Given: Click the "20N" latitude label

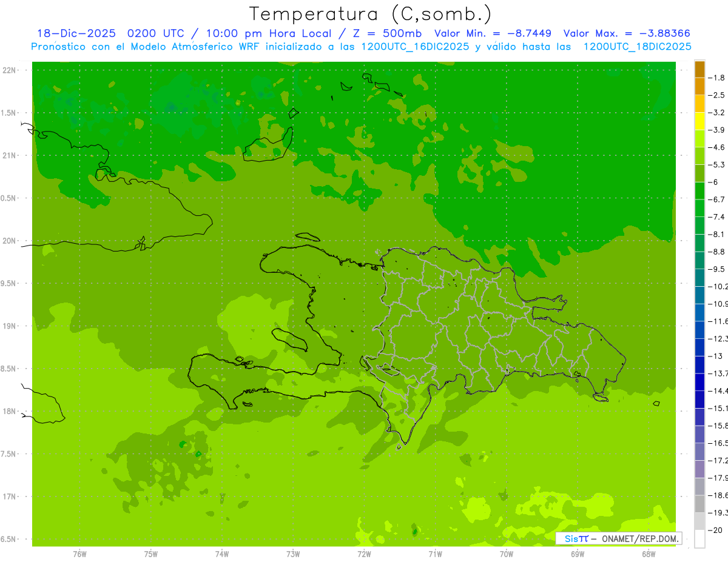Looking at the screenshot, I should 9,241.
